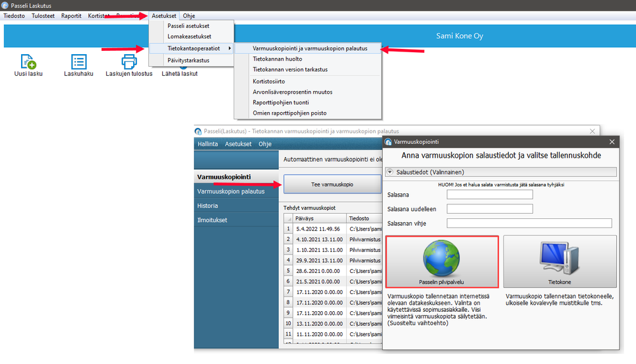The width and height of the screenshot is (636, 364).
Task: Select backup row 29.9.2021 13.11.00
Action: 332,260
